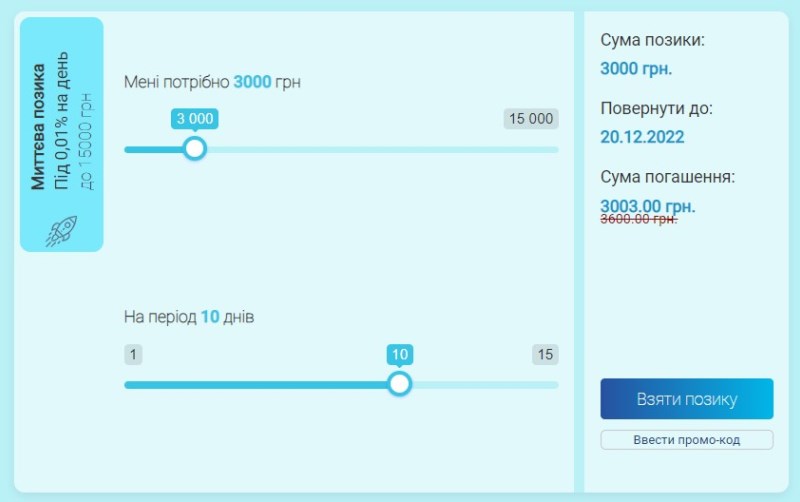Click the unfilled part of the amount slider track

pos(380,150)
